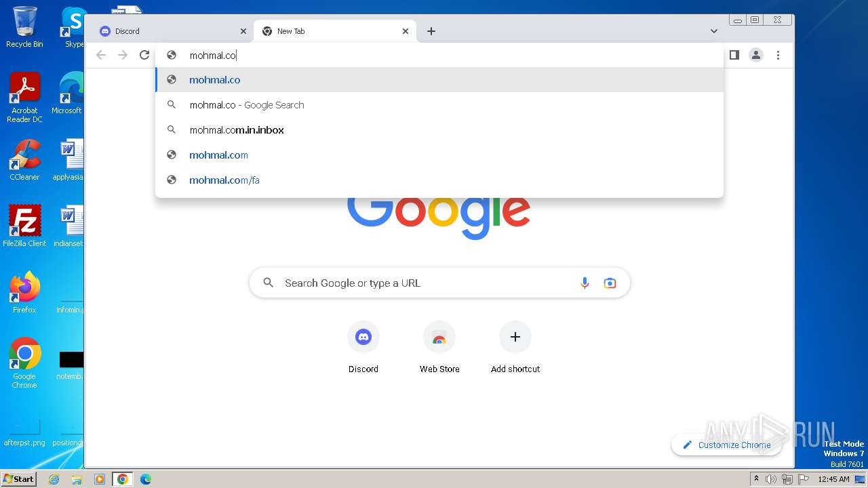
Task: Select Chrome in the taskbar
Action: point(122,479)
